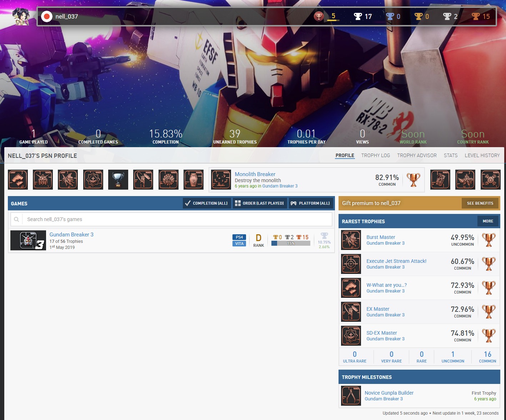Click the Gundam Breaker 3 game cover
The width and height of the screenshot is (506, 420).
[28, 240]
